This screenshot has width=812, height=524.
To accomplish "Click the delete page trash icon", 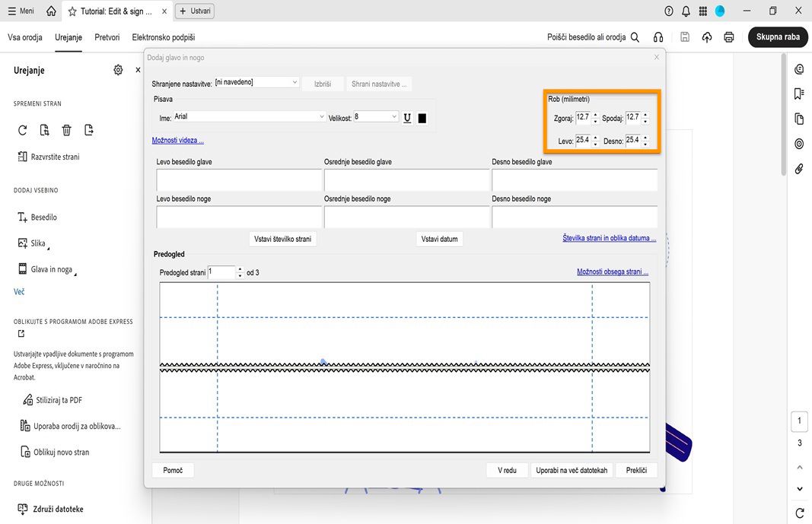I will [x=66, y=130].
